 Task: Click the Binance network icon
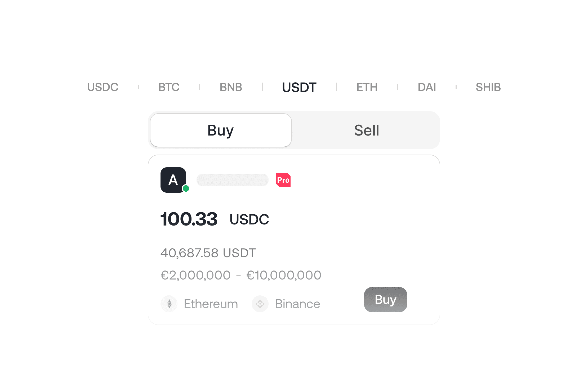coord(260,304)
